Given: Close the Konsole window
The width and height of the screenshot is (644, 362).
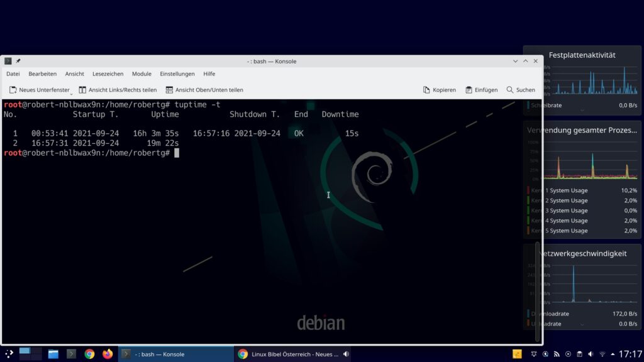Looking at the screenshot, I should tap(536, 61).
